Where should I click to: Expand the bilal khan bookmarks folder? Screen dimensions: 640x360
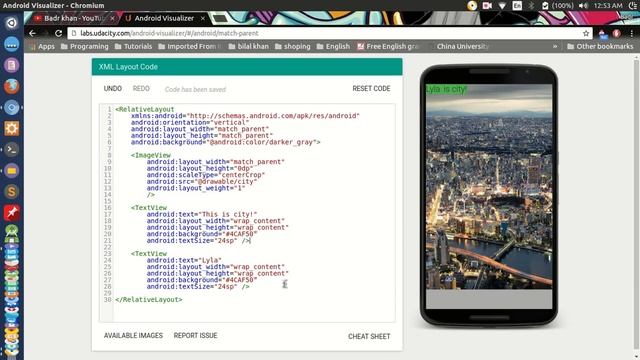point(249,47)
